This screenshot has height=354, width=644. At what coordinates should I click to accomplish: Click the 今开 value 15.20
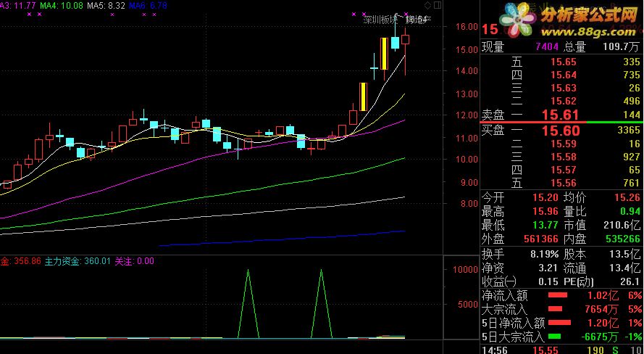[x=545, y=198]
